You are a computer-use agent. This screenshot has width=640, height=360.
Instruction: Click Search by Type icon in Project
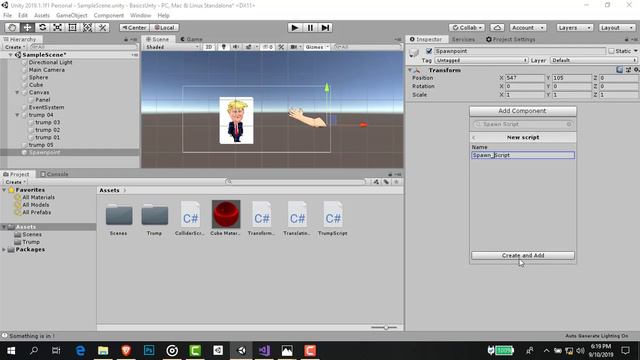coord(376,182)
